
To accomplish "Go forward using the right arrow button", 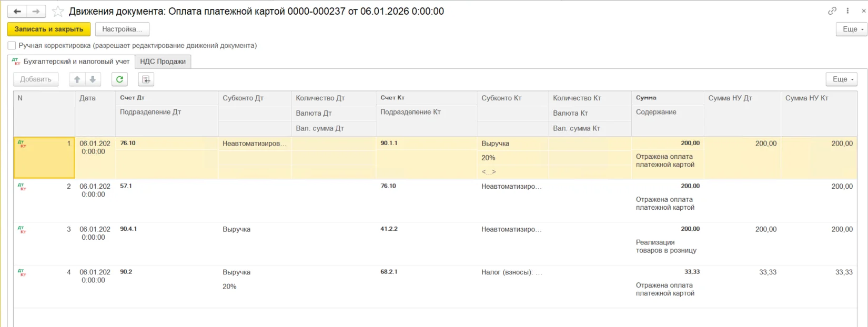I will (x=36, y=11).
